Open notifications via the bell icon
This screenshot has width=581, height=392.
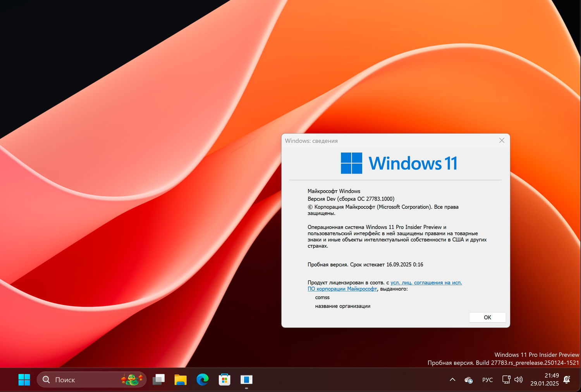pyautogui.click(x=567, y=380)
